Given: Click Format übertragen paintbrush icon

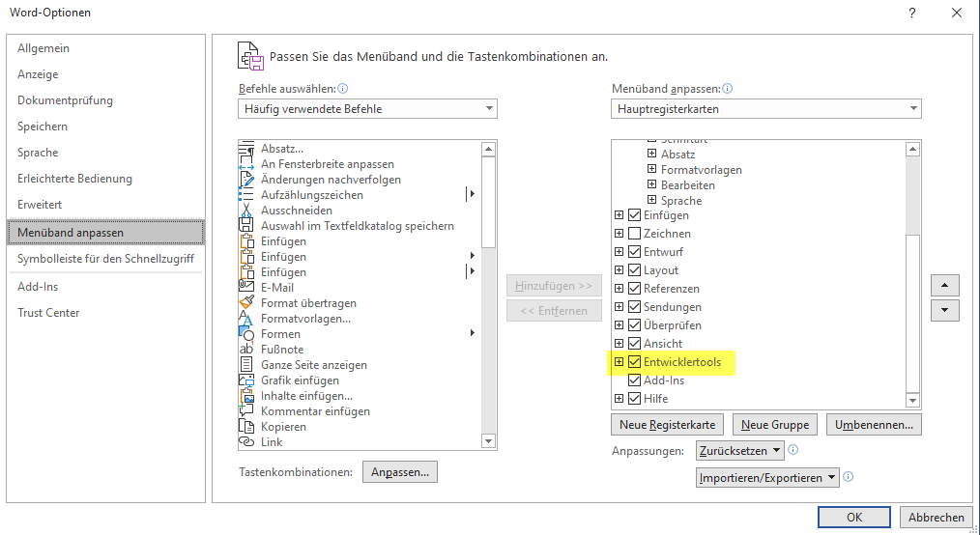Looking at the screenshot, I should click(246, 303).
